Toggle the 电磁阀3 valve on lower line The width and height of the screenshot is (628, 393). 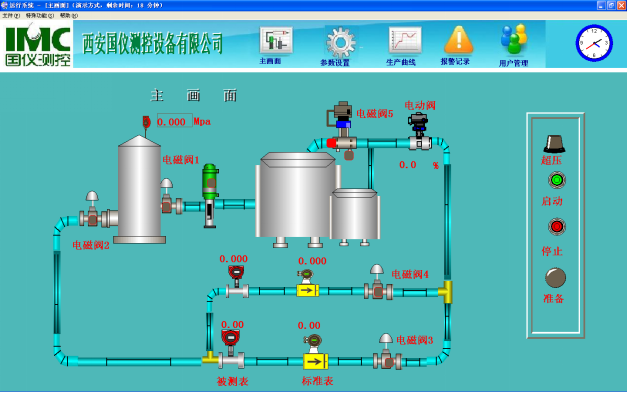[x=386, y=351]
